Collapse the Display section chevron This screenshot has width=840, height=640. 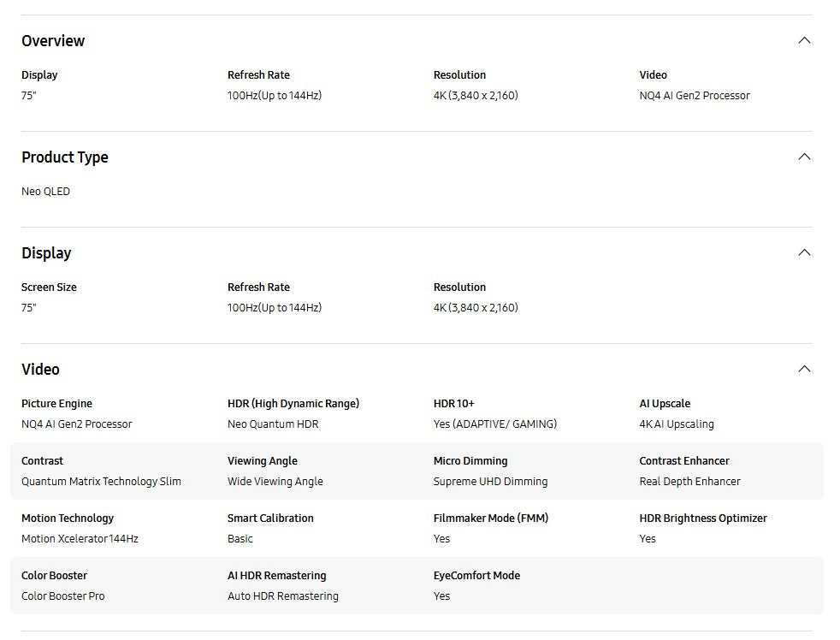(x=804, y=252)
